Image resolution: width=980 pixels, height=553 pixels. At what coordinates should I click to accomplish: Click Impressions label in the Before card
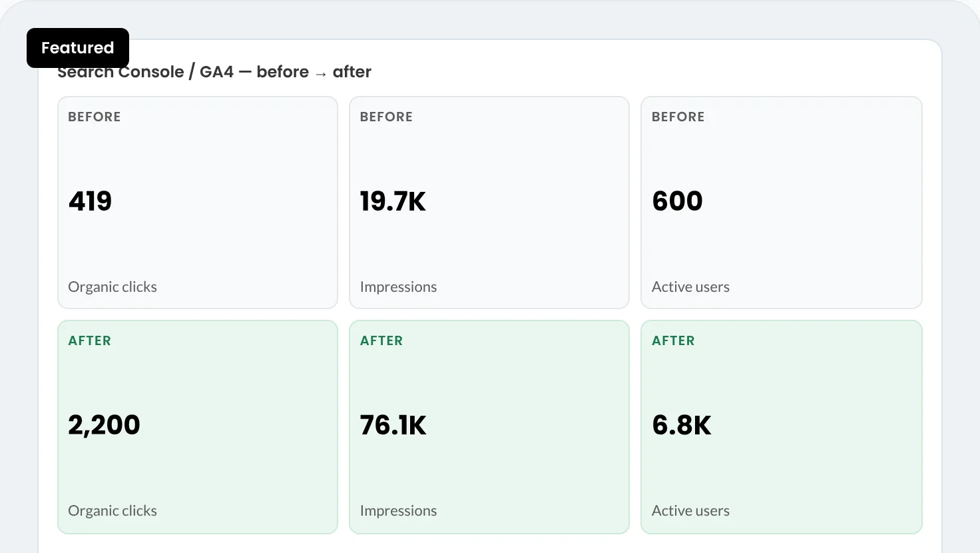click(398, 287)
